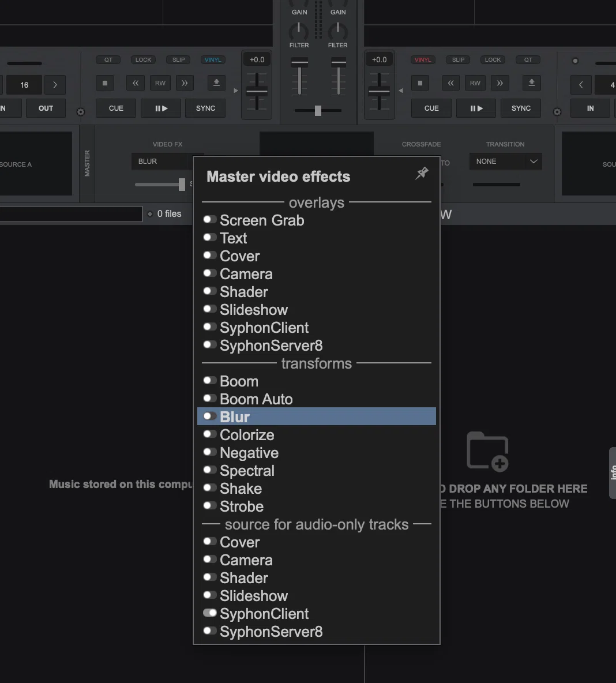Disable SyphonClient source for audio-only tracks
Viewport: 616px width, 683px height.
tap(210, 613)
